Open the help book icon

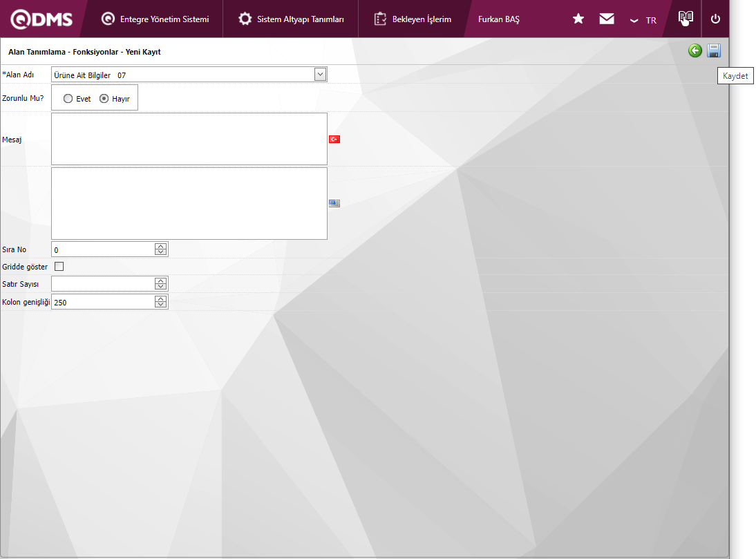[685, 18]
